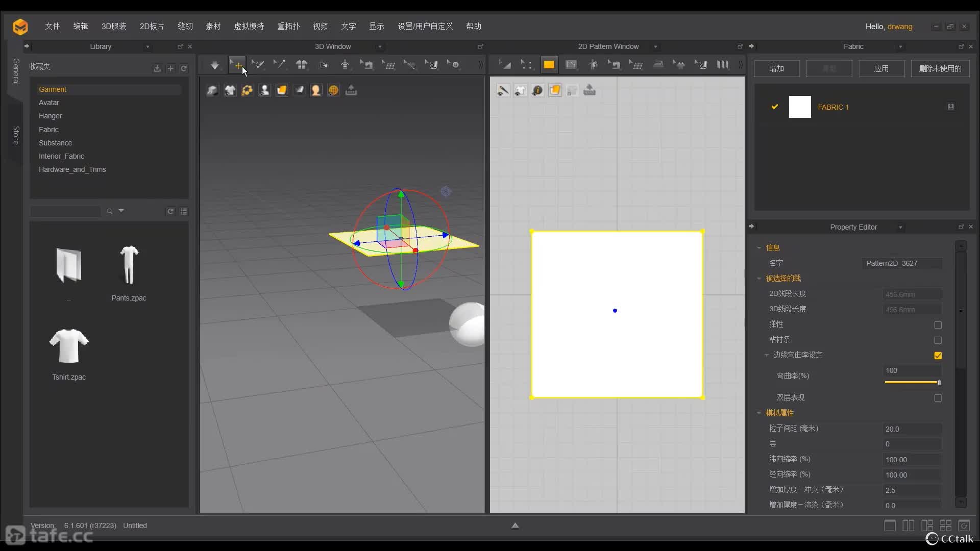Toggle seamline visibility eye icon in 2D window
This screenshot has width=980, height=551.
(503, 90)
